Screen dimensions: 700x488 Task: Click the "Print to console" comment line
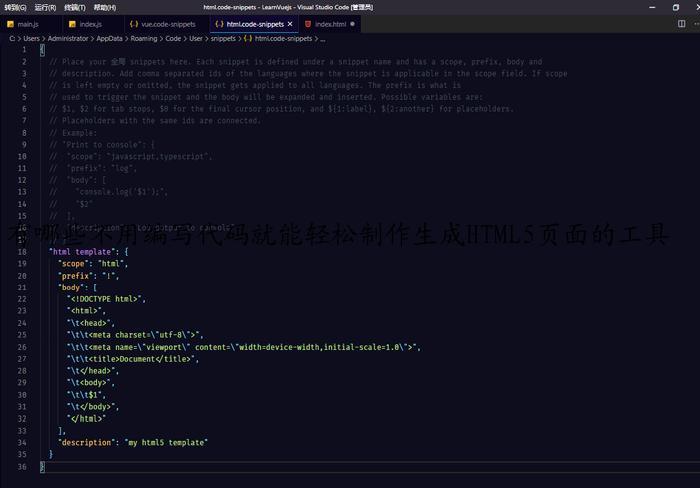102,145
